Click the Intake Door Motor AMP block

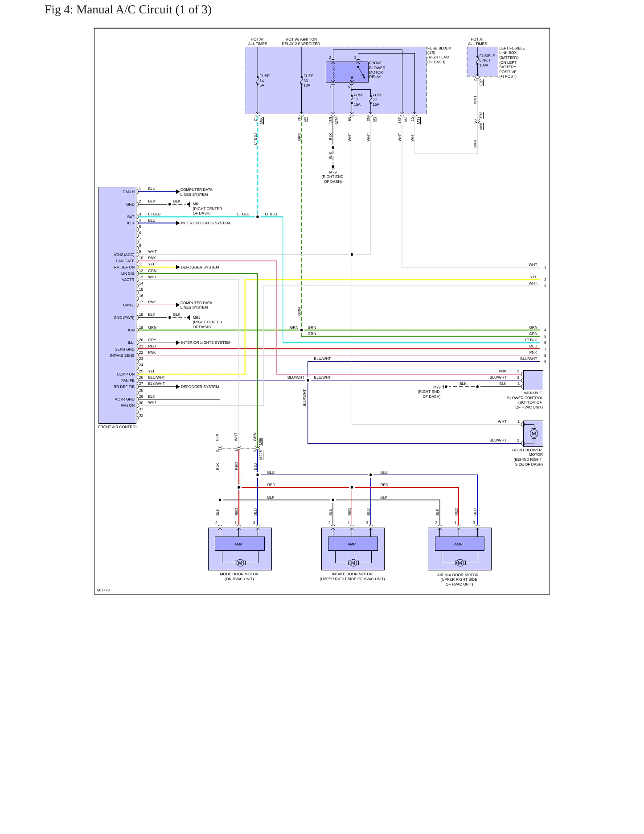click(353, 544)
